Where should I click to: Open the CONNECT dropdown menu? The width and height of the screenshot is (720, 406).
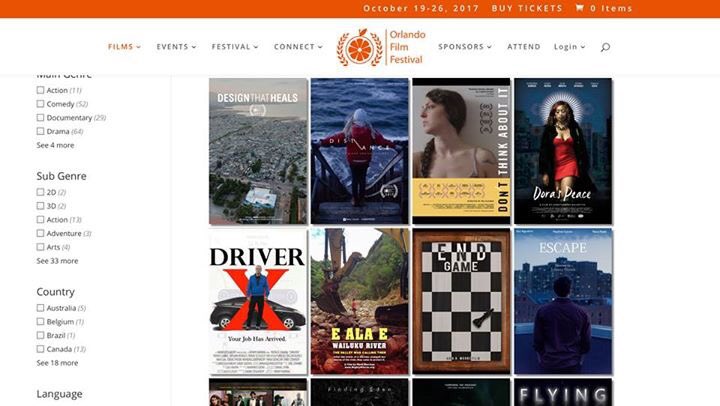pos(298,46)
